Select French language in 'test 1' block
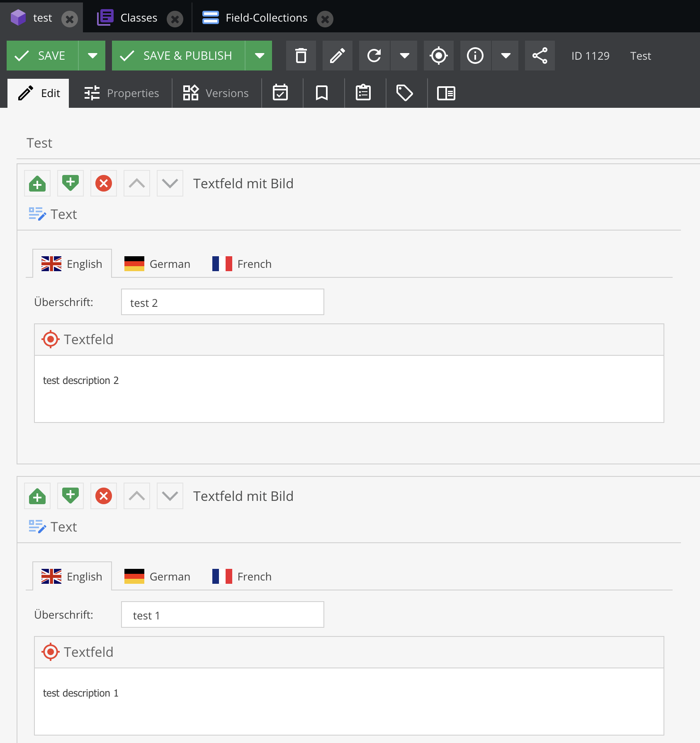This screenshot has height=743, width=700. (x=242, y=576)
